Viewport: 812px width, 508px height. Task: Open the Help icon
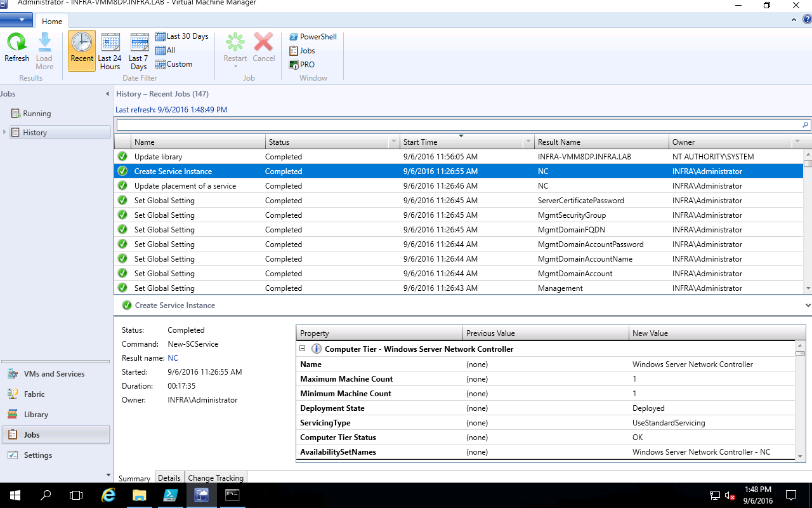(807, 20)
